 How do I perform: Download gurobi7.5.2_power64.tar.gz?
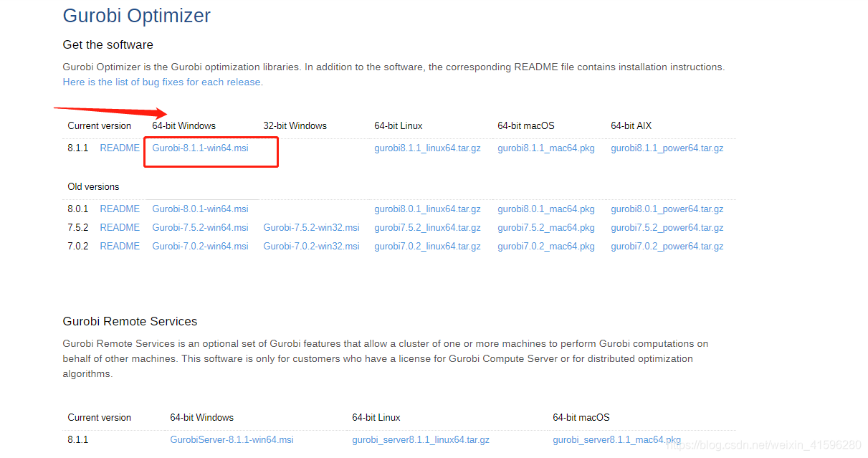pyautogui.click(x=667, y=228)
